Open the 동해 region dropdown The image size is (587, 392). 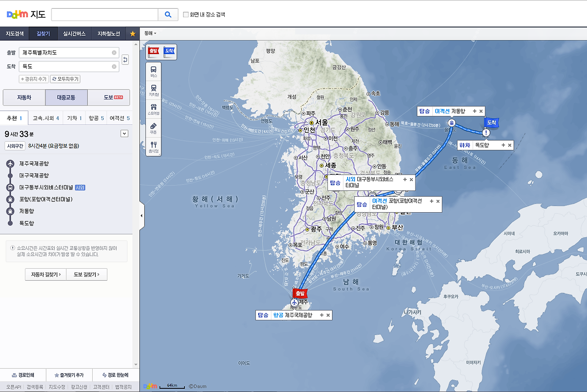click(x=150, y=33)
